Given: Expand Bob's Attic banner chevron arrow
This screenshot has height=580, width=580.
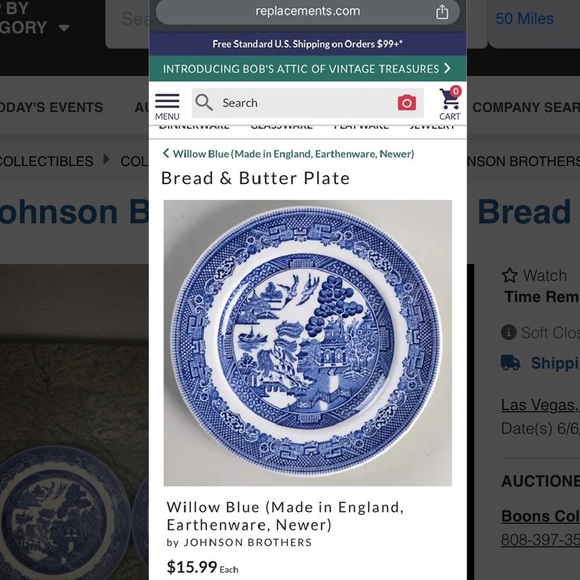Looking at the screenshot, I should 447,68.
